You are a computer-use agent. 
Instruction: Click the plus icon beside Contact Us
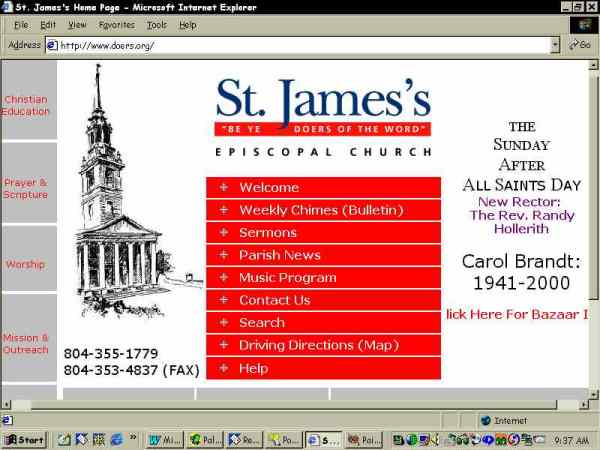click(224, 300)
